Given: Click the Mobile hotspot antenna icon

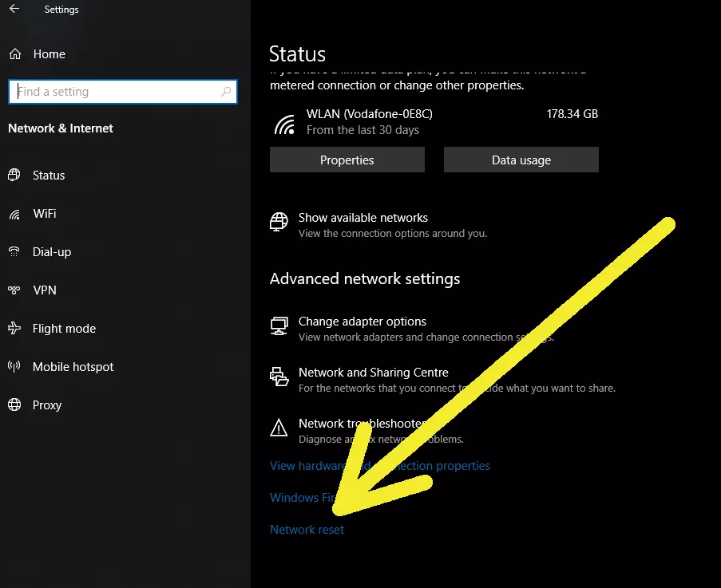Looking at the screenshot, I should pos(14,366).
